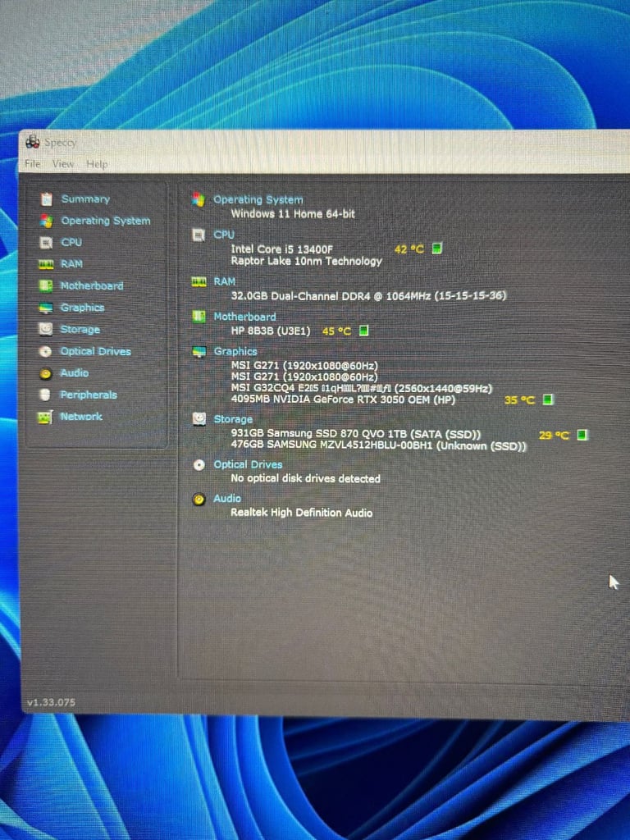Click green temperature indicator beside CPU 42 °C
This screenshot has width=630, height=840.
(437, 248)
